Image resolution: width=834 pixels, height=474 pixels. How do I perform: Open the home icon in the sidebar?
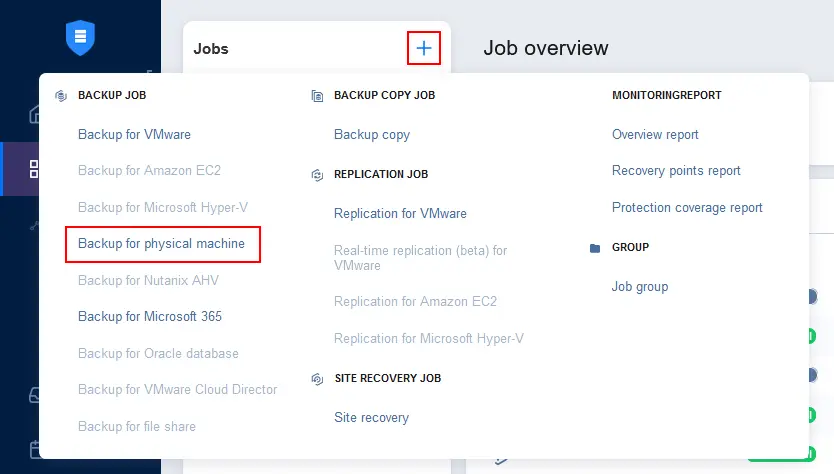coord(37,113)
